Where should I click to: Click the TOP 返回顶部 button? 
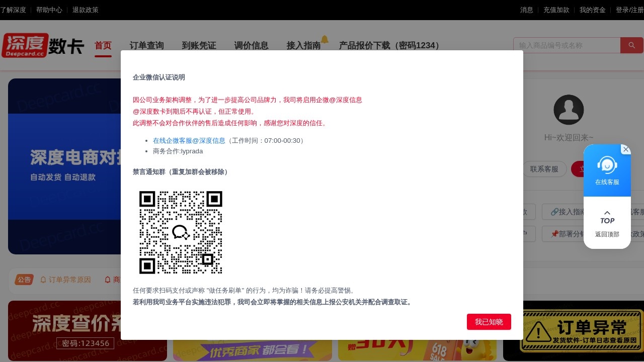pos(607,223)
